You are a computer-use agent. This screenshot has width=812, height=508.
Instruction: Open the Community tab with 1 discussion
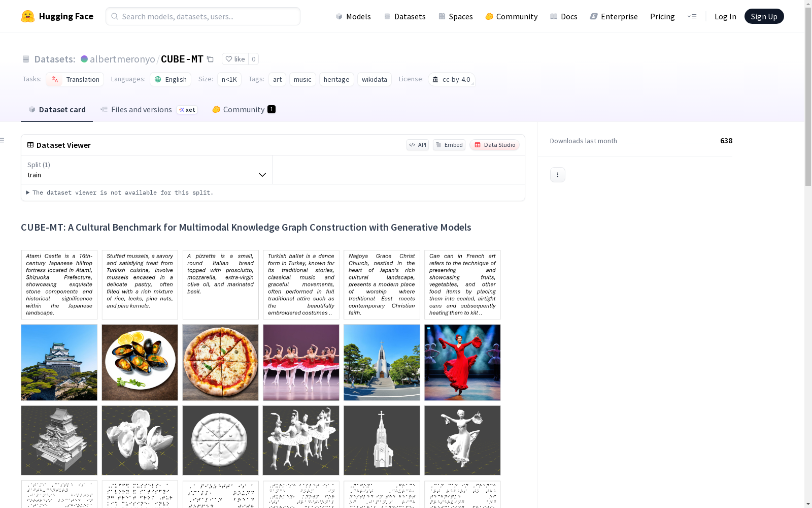[x=244, y=109]
